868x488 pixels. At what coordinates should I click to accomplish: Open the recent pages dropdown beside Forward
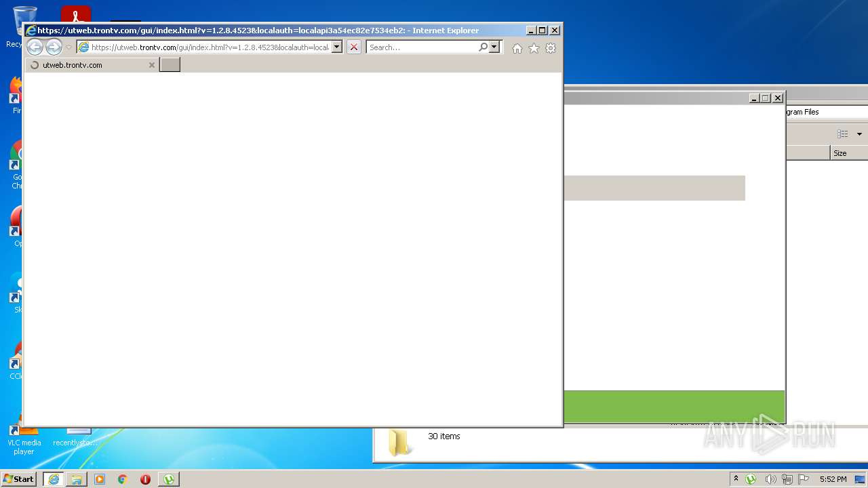68,47
